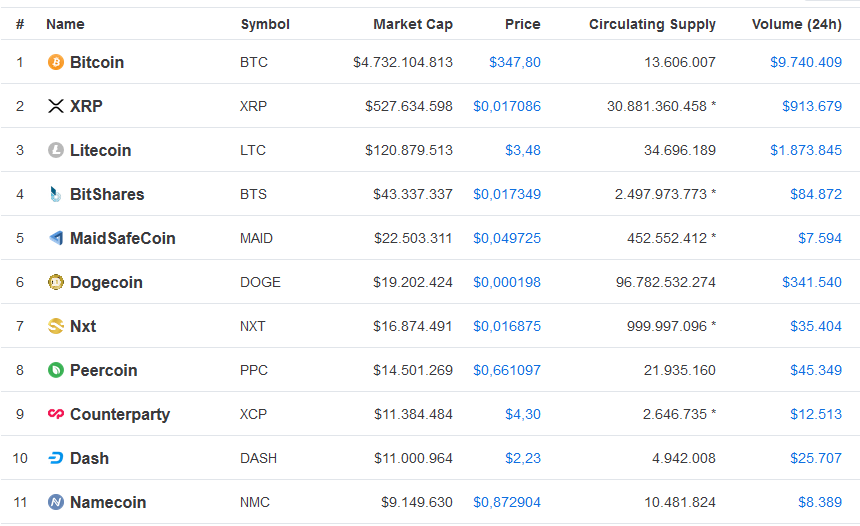Open the Bitcoin name link

97,63
